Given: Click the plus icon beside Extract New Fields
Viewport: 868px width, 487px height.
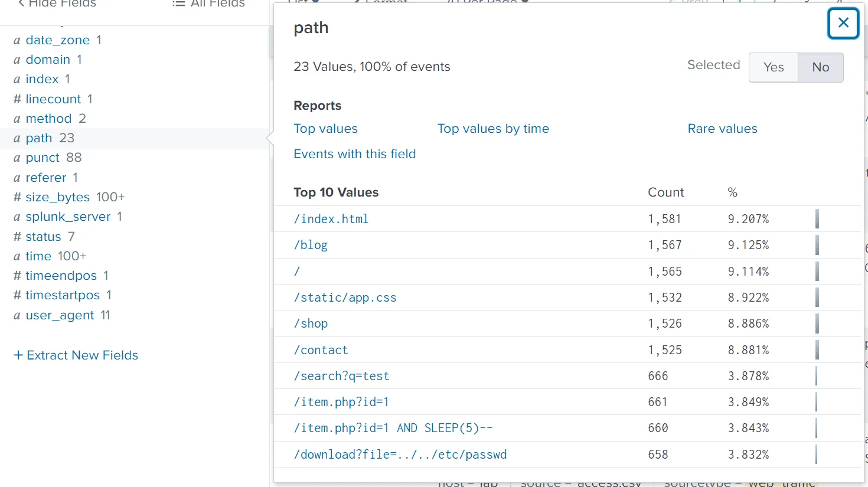Looking at the screenshot, I should click(18, 355).
